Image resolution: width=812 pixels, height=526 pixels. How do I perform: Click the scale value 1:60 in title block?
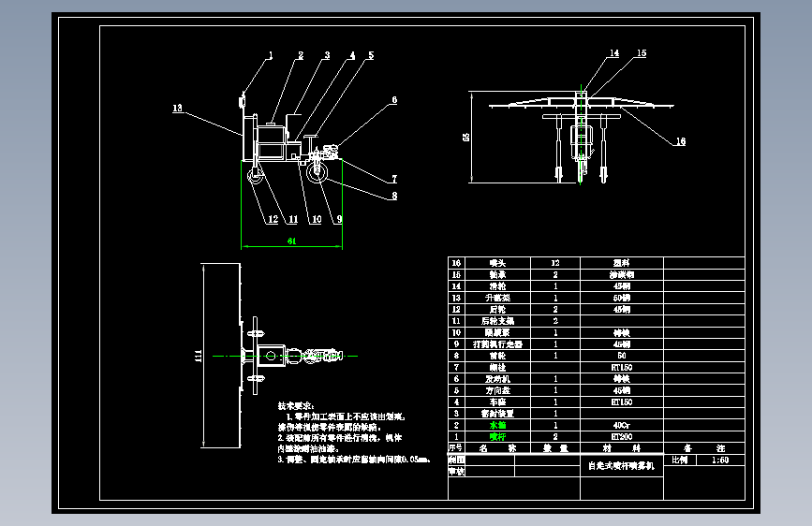(720, 460)
